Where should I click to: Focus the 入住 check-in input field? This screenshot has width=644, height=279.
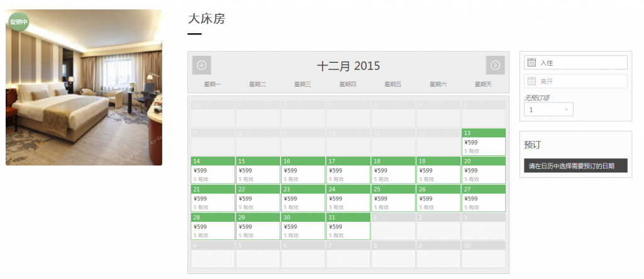pos(575,62)
